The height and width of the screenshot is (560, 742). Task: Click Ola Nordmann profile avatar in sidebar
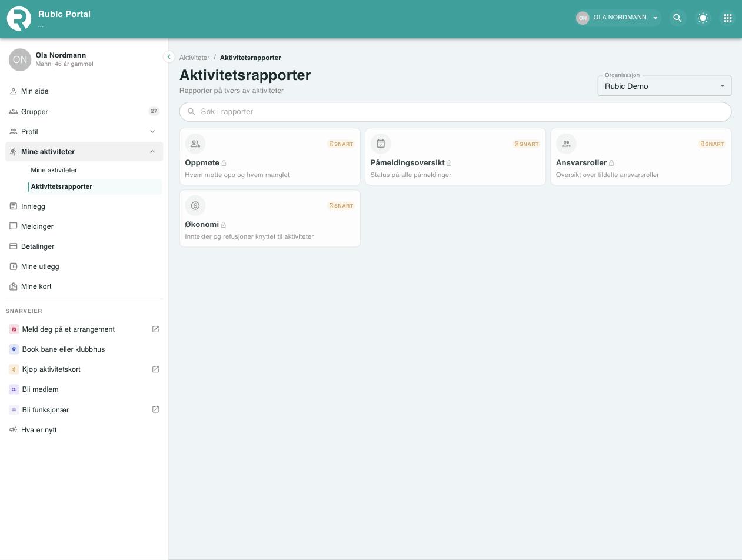click(20, 59)
